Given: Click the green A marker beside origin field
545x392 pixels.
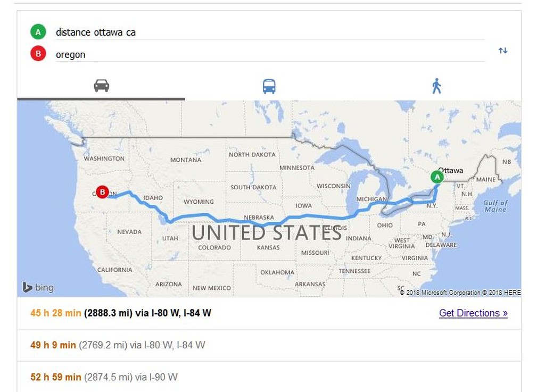Looking at the screenshot, I should [x=38, y=32].
